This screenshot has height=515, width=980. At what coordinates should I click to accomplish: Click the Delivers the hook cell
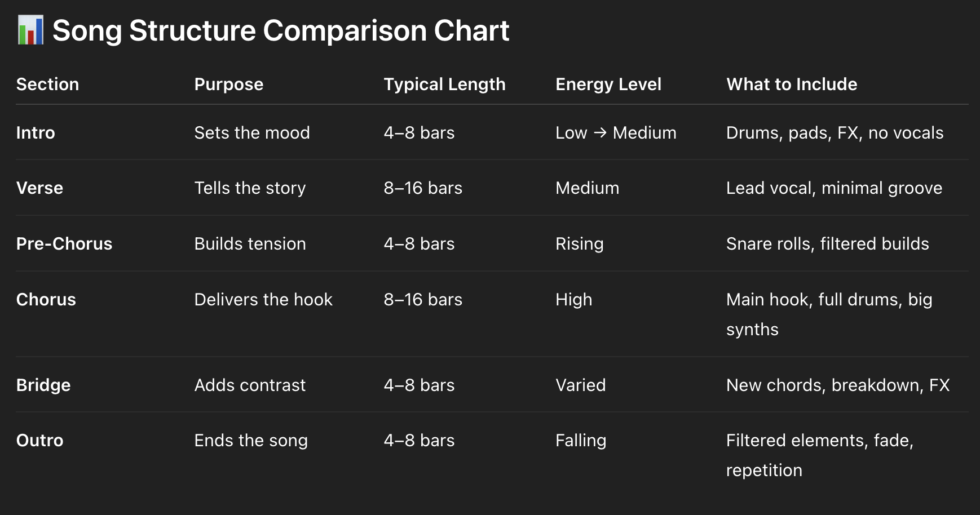tap(263, 300)
